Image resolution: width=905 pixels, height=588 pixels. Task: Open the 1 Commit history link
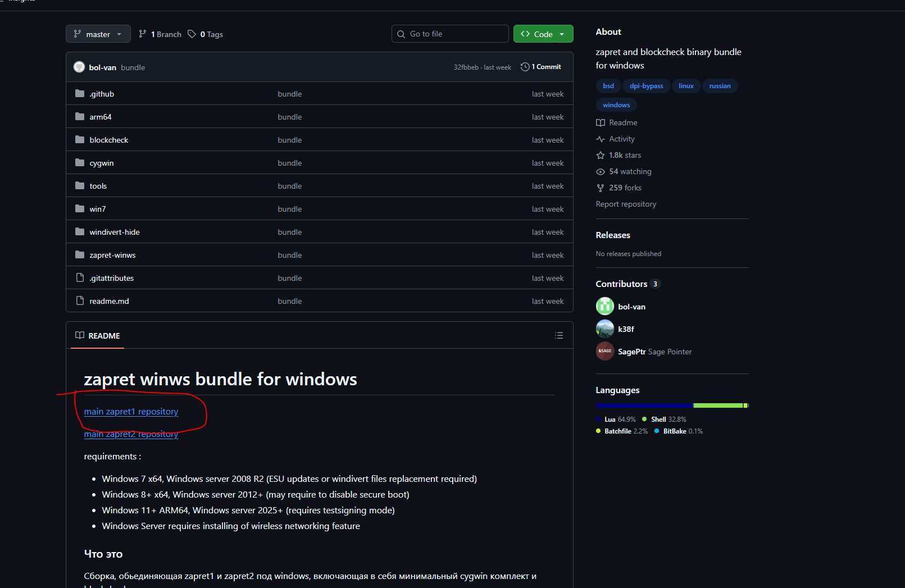point(541,67)
